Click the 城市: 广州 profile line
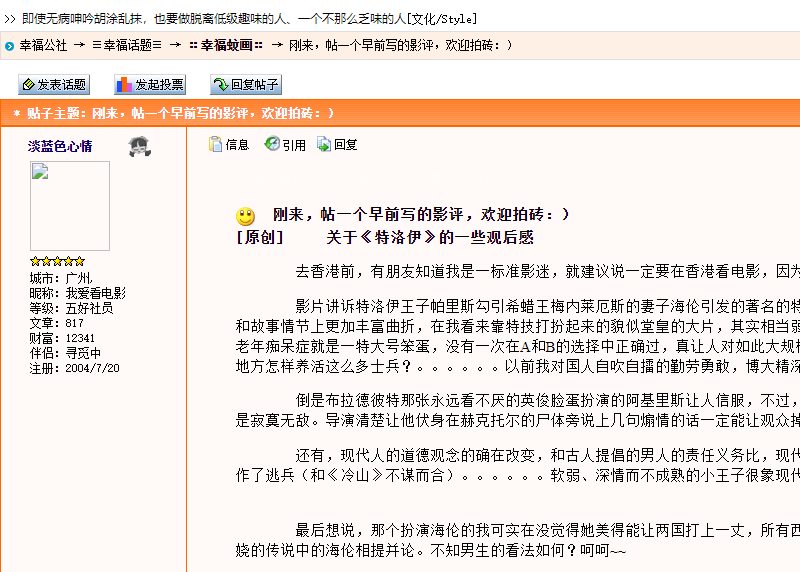Screen dimensions: 800x572 [x=61, y=279]
